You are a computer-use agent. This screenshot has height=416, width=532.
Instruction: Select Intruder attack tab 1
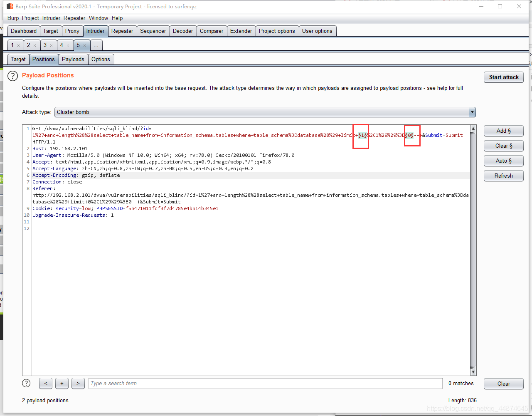pos(12,45)
